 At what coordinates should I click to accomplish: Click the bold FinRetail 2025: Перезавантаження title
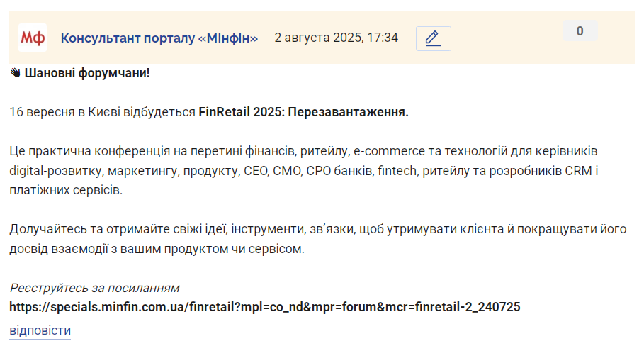[303, 112]
